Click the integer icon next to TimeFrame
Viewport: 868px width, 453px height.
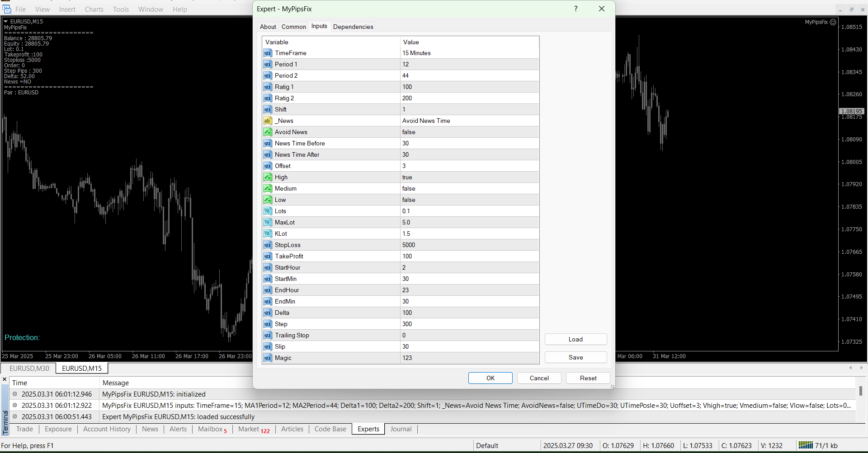pyautogui.click(x=268, y=53)
